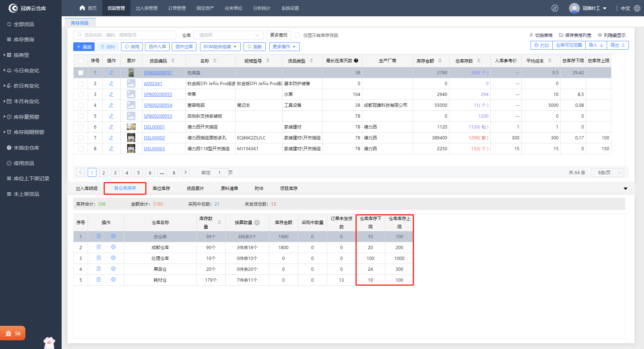Image resolution: width=644 pixels, height=349 pixels.
Task: Click help icon beside 最长在库天数 header
Action: click(356, 61)
